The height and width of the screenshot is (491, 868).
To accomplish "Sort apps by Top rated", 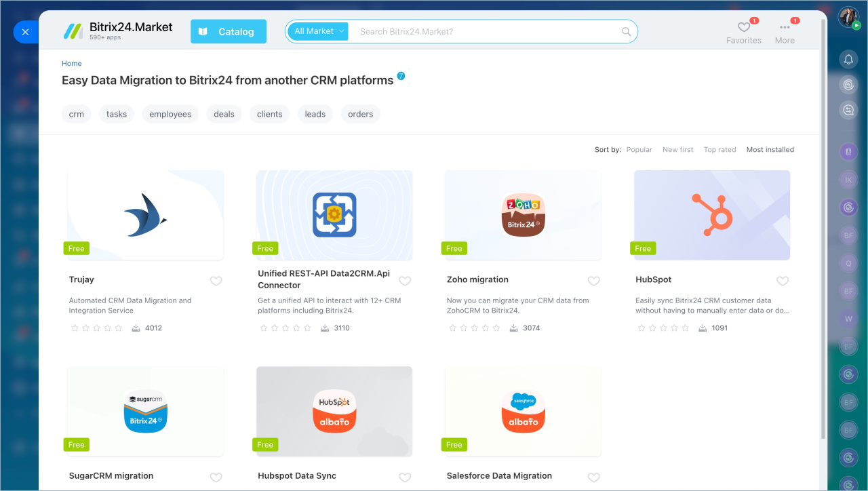I will click(720, 149).
